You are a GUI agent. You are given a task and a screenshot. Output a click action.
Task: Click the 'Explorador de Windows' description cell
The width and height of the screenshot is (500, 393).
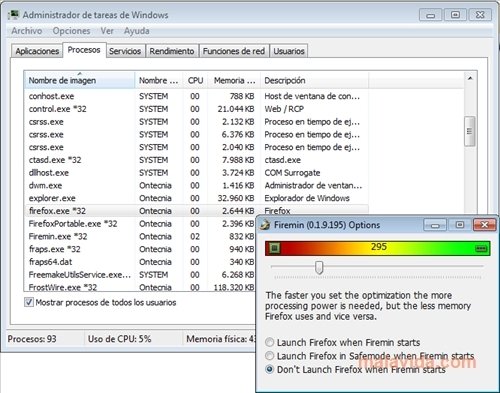click(307, 198)
